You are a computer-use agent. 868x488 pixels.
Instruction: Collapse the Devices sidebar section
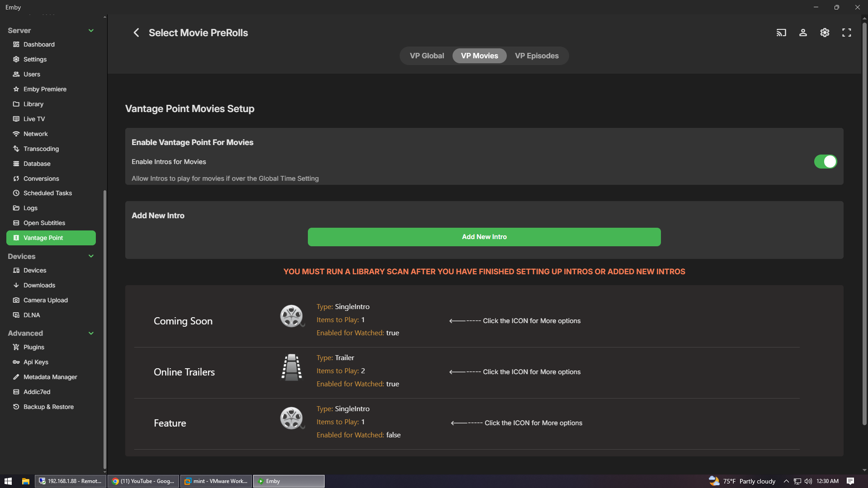(x=91, y=256)
